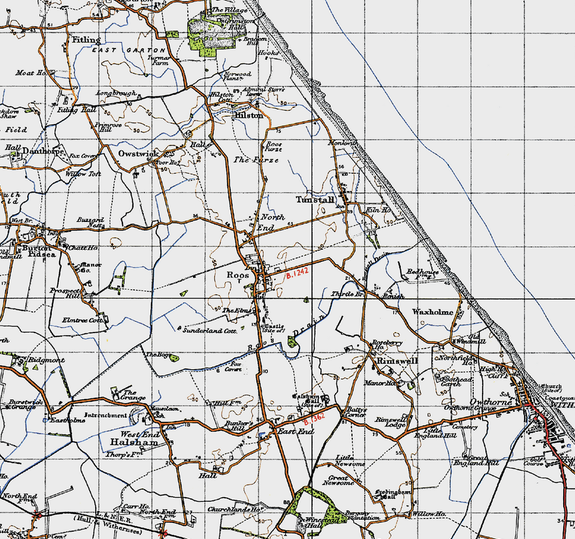Select the Owthorne place name
Viewport: 575px width, 539px height.
point(490,402)
